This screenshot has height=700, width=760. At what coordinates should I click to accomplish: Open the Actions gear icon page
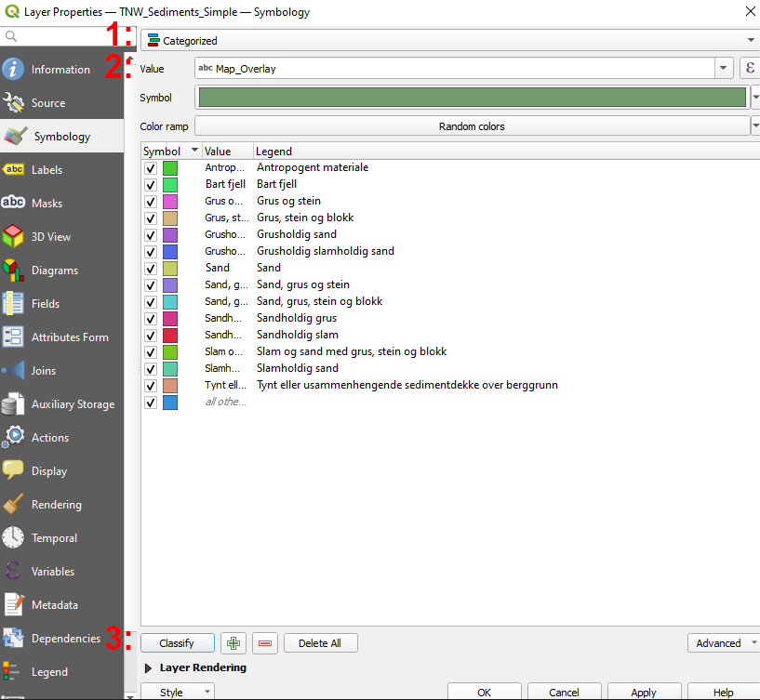(13, 438)
